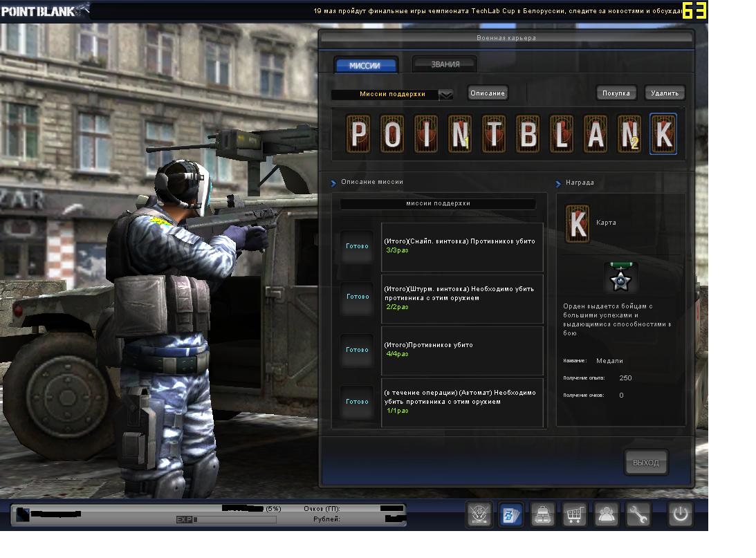Select the letter I mission card

pos(426,133)
